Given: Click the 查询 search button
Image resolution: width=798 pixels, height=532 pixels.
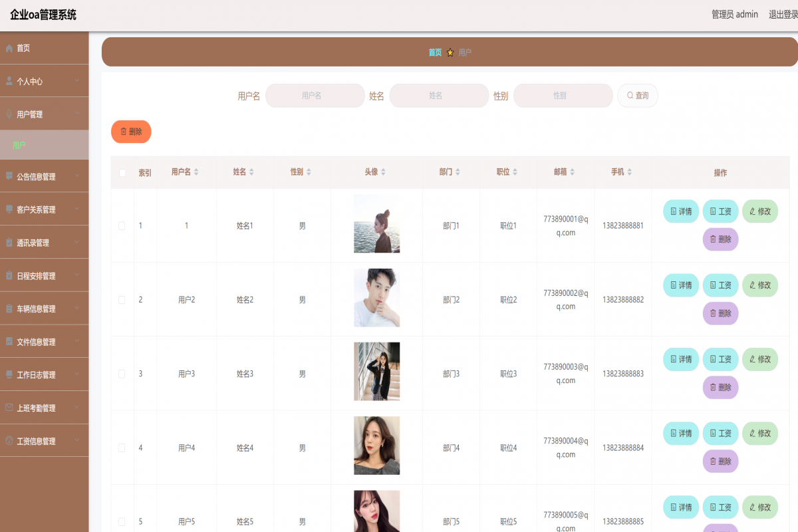Looking at the screenshot, I should coord(637,95).
